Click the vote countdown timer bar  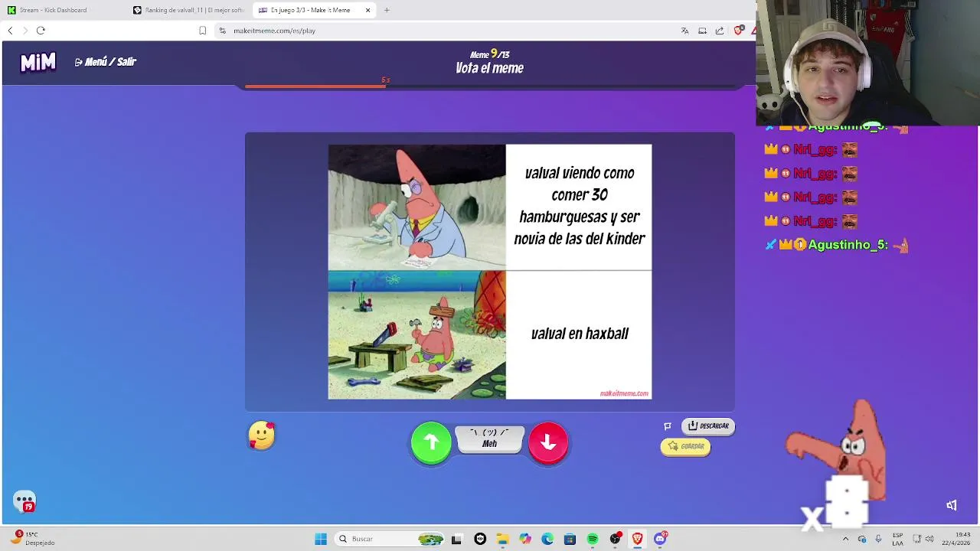pyautogui.click(x=490, y=86)
